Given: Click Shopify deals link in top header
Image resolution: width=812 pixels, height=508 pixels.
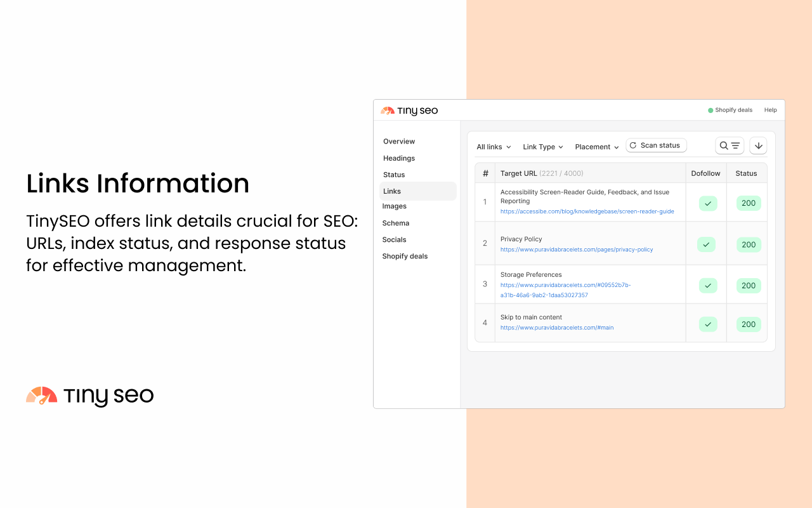Looking at the screenshot, I should tap(734, 110).
